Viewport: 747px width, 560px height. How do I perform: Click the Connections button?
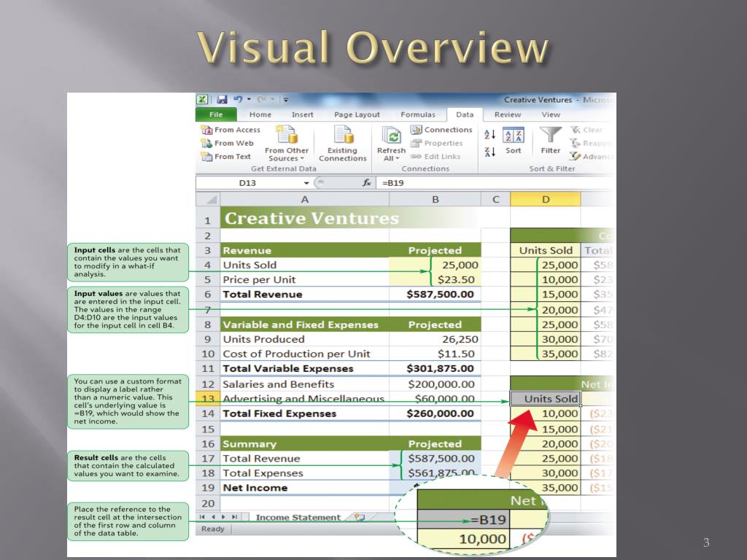coord(441,130)
